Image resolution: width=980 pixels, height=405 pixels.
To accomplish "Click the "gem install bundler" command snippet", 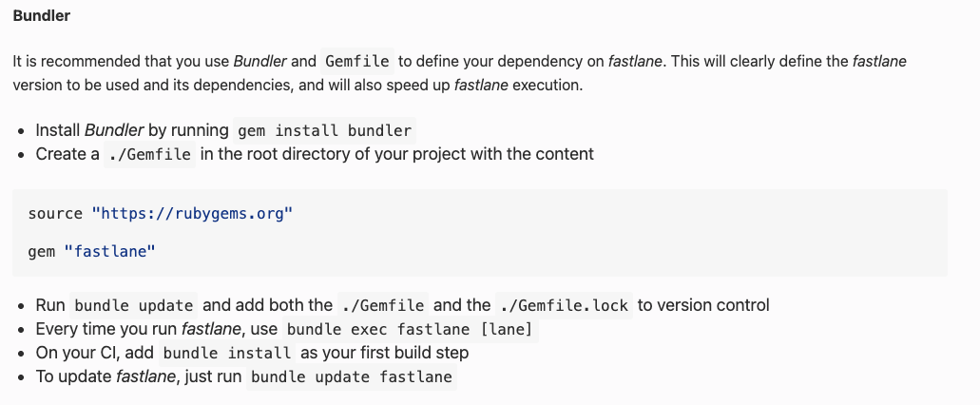I will coord(324,130).
